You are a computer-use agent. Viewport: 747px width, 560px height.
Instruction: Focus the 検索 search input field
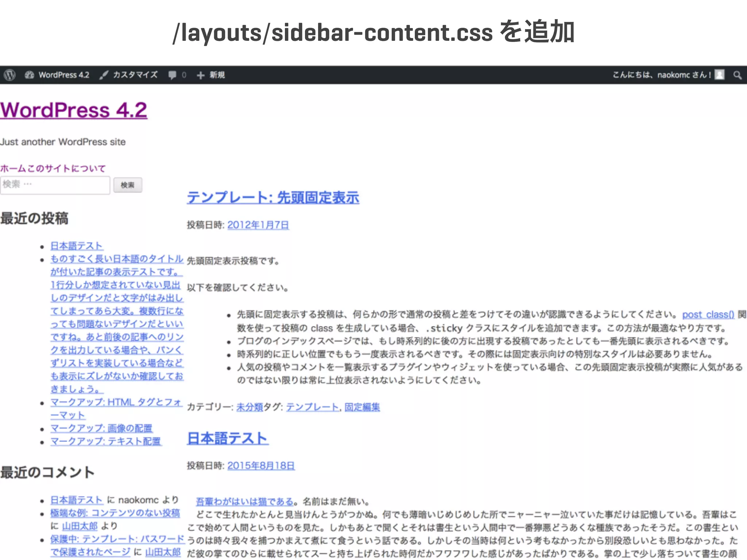pyautogui.click(x=55, y=185)
